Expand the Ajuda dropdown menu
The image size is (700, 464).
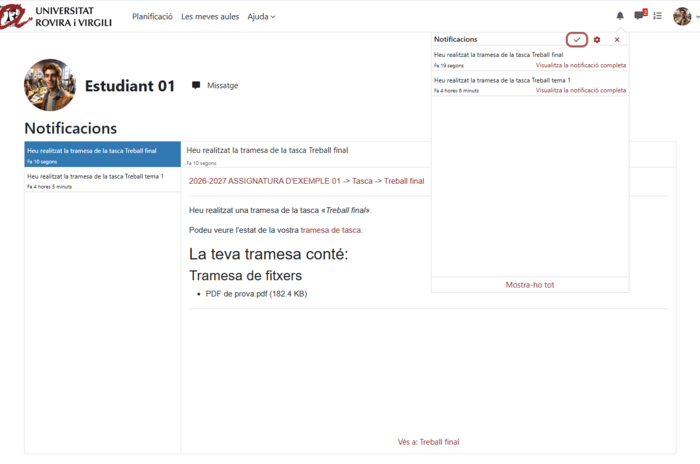pos(261,17)
